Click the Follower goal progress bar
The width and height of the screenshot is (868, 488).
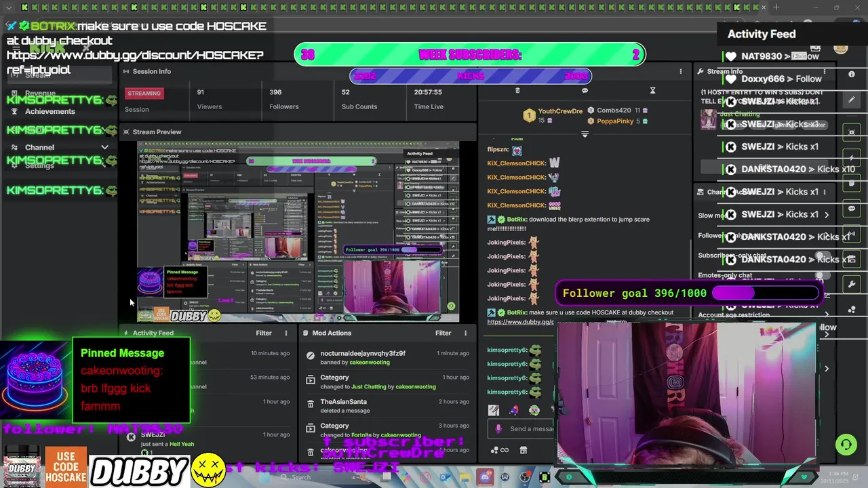pyautogui.click(x=764, y=293)
